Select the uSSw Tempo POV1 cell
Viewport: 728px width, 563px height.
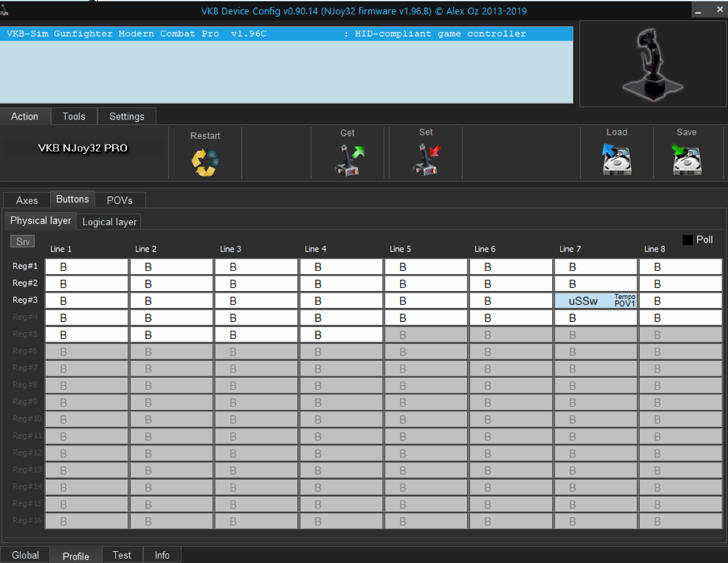pos(595,301)
